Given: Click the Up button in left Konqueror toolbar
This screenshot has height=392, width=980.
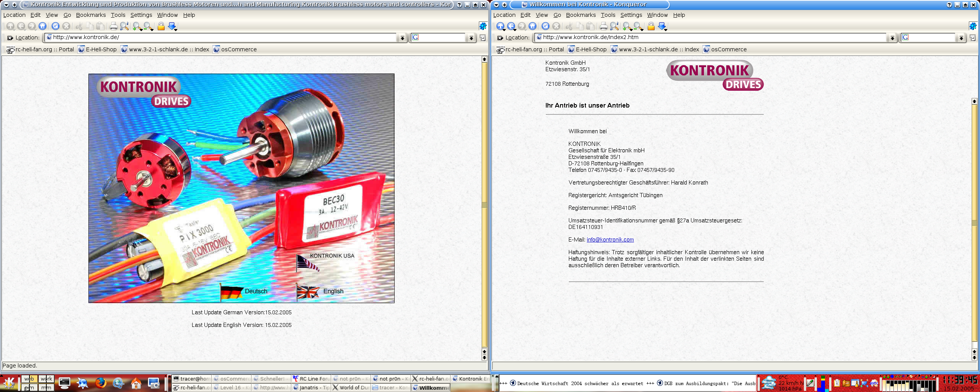Looking at the screenshot, I should click(x=10, y=26).
